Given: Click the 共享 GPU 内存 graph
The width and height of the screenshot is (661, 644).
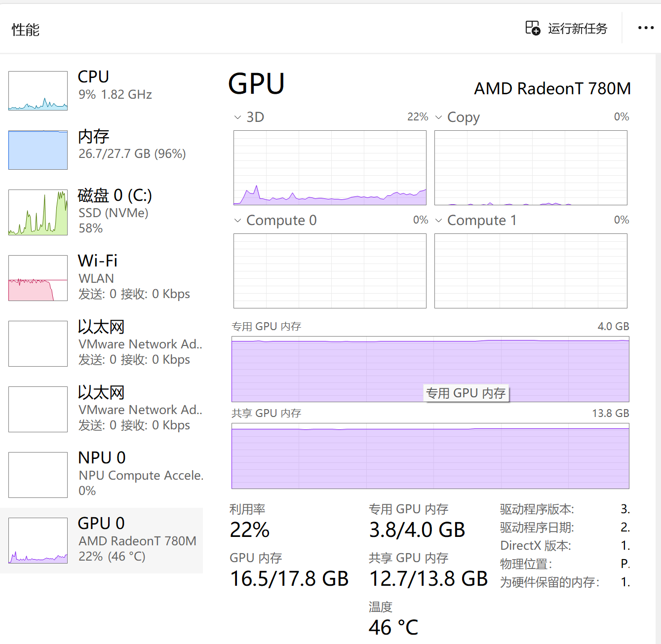Looking at the screenshot, I should pyautogui.click(x=430, y=456).
